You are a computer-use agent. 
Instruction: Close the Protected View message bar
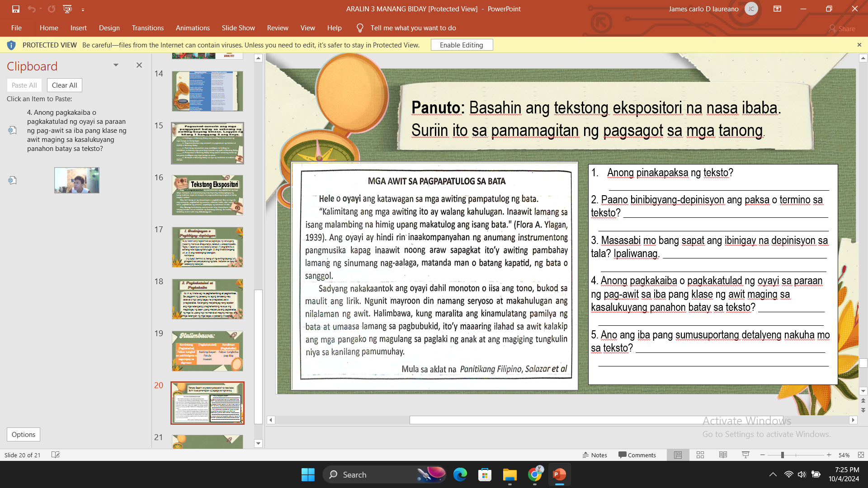tap(859, 45)
